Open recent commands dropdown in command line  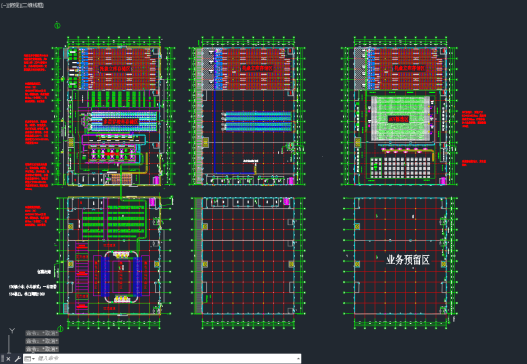30,359
